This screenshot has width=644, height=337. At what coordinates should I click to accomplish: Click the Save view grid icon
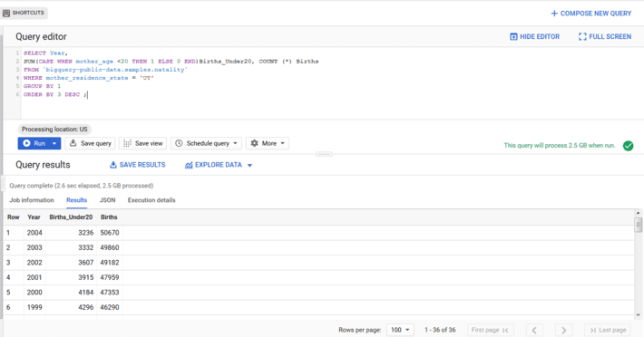pyautogui.click(x=127, y=143)
